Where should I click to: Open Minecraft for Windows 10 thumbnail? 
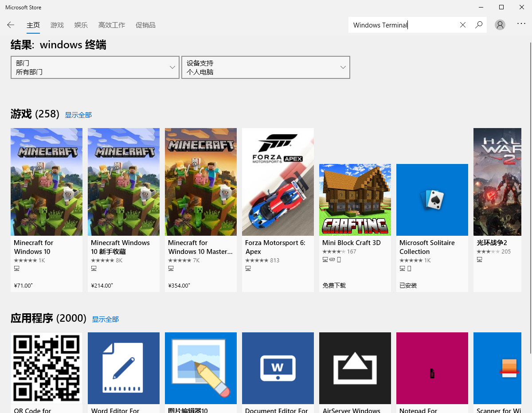click(x=47, y=182)
